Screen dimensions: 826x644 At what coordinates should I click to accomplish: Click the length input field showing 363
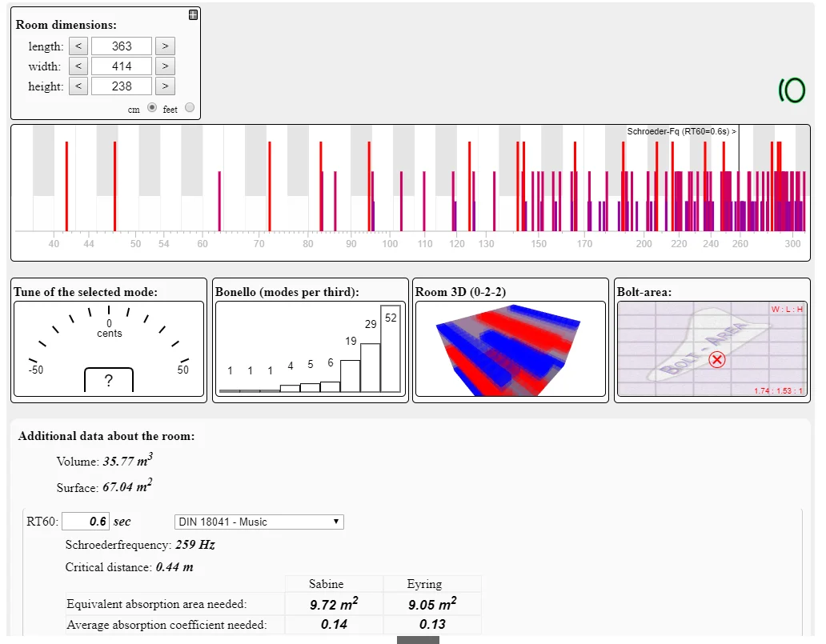point(121,46)
